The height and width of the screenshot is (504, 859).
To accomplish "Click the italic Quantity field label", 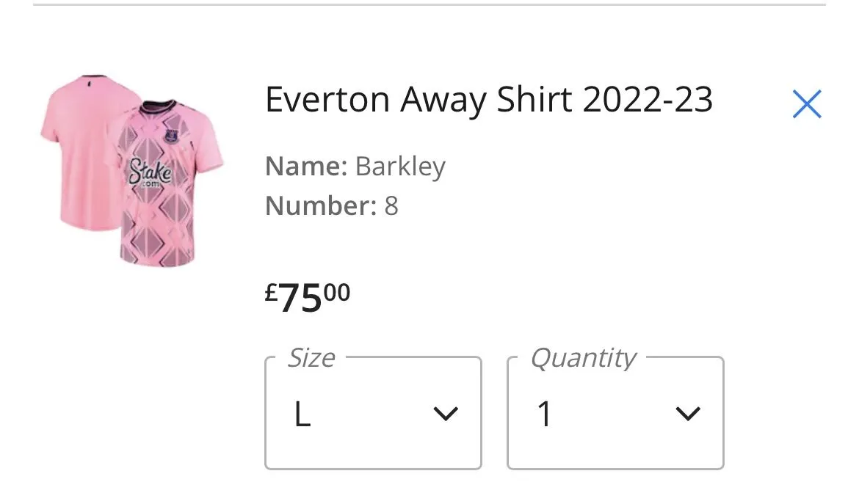I will click(583, 358).
